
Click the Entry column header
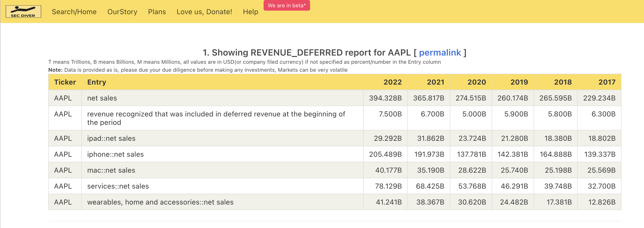pyautogui.click(x=96, y=82)
